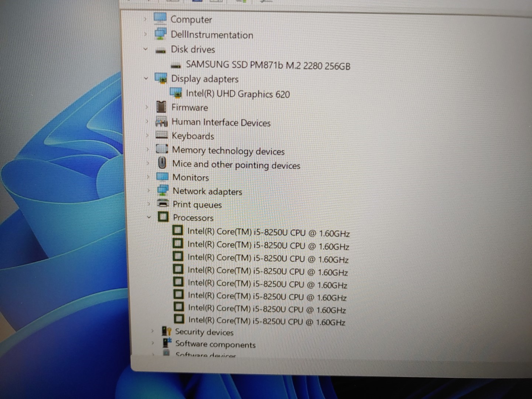Select the "Software components" label
The height and width of the screenshot is (399, 532).
coord(215,344)
